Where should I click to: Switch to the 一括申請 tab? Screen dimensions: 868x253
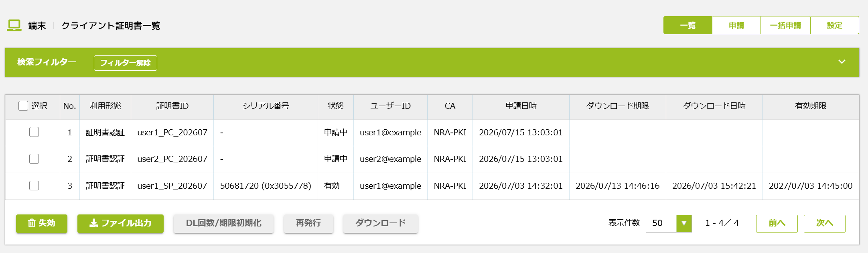tap(785, 25)
